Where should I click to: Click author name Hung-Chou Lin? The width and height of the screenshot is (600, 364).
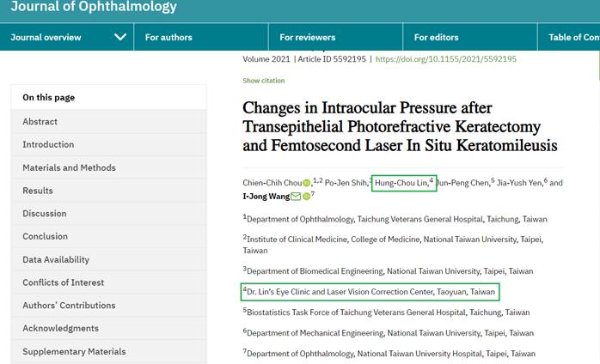point(401,183)
